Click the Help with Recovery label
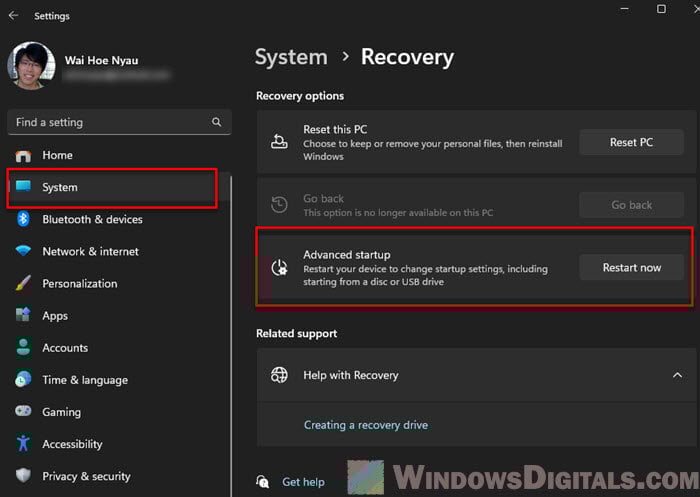The width and height of the screenshot is (700, 497). (x=350, y=375)
